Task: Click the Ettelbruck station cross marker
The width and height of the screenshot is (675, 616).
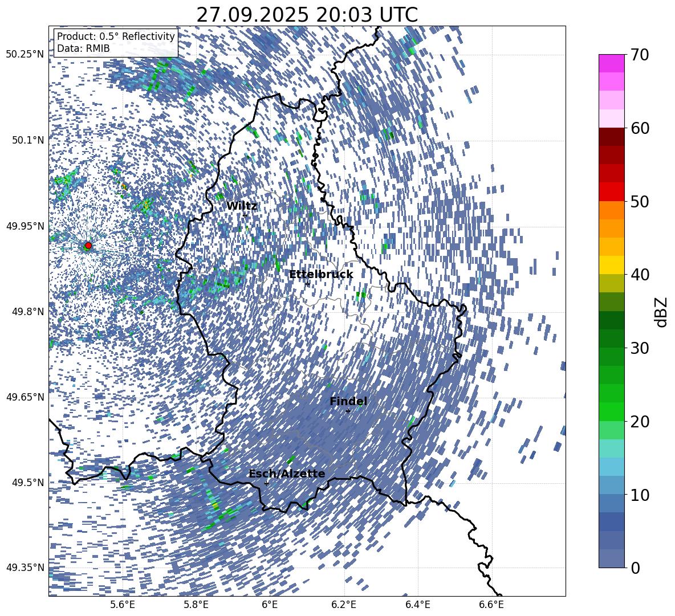Action: tap(307, 283)
